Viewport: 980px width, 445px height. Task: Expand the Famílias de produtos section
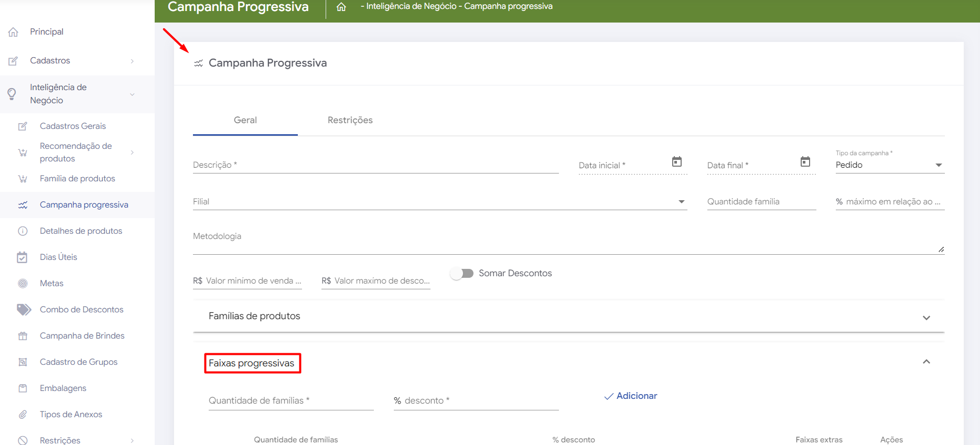point(926,318)
